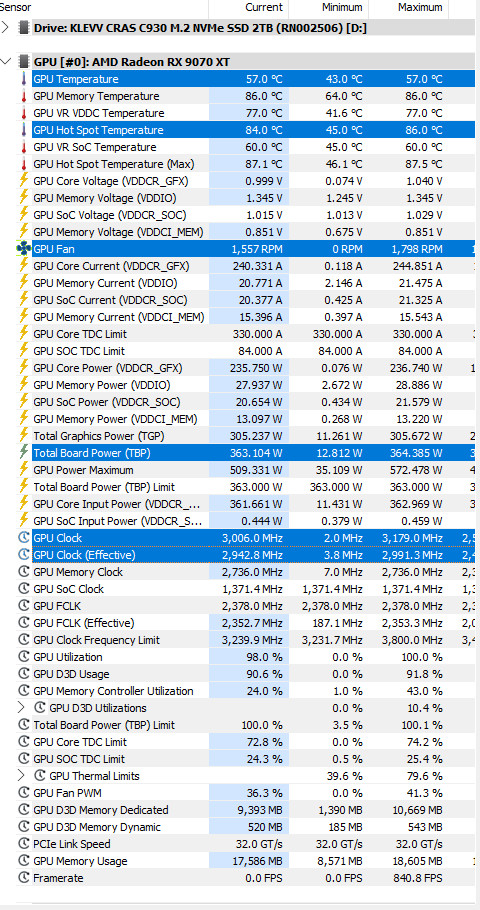The height and width of the screenshot is (910, 480).
Task: Click clock icon beside GPU Memory Clock
Action: (24, 572)
